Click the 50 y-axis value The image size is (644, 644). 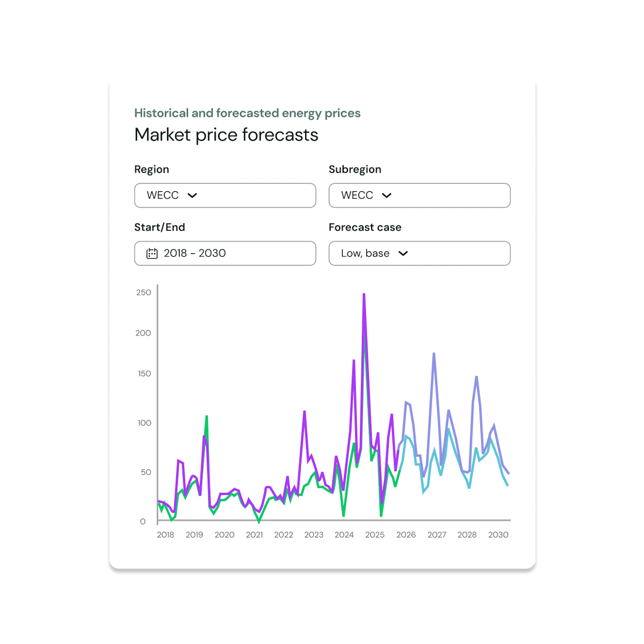coord(146,472)
